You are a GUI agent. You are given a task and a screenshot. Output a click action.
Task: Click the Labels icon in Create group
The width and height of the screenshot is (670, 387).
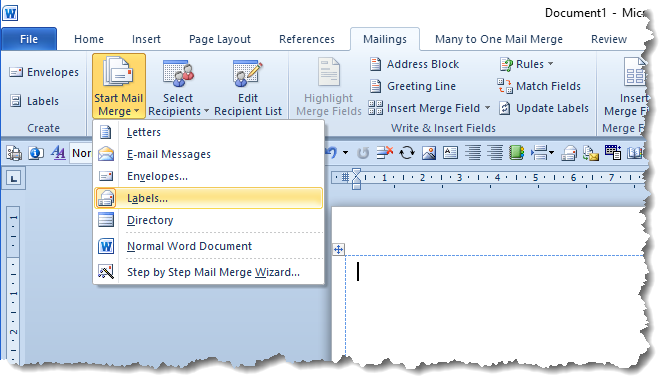click(x=16, y=101)
